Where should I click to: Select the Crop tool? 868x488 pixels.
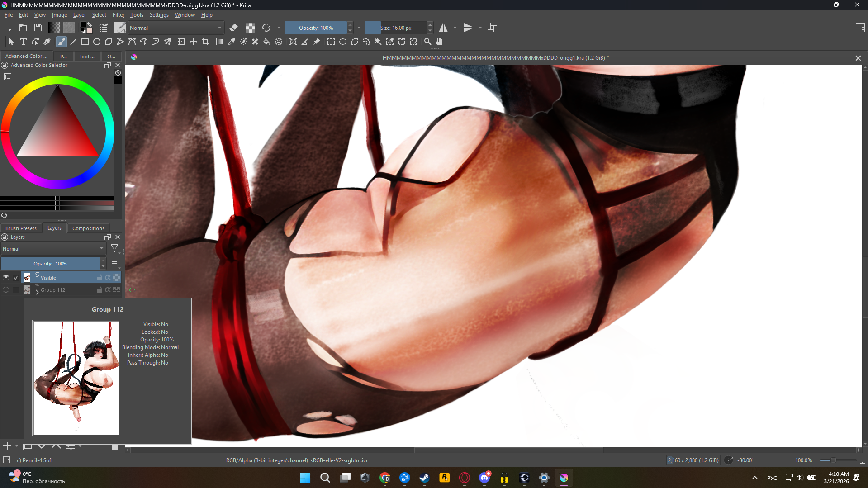click(205, 42)
